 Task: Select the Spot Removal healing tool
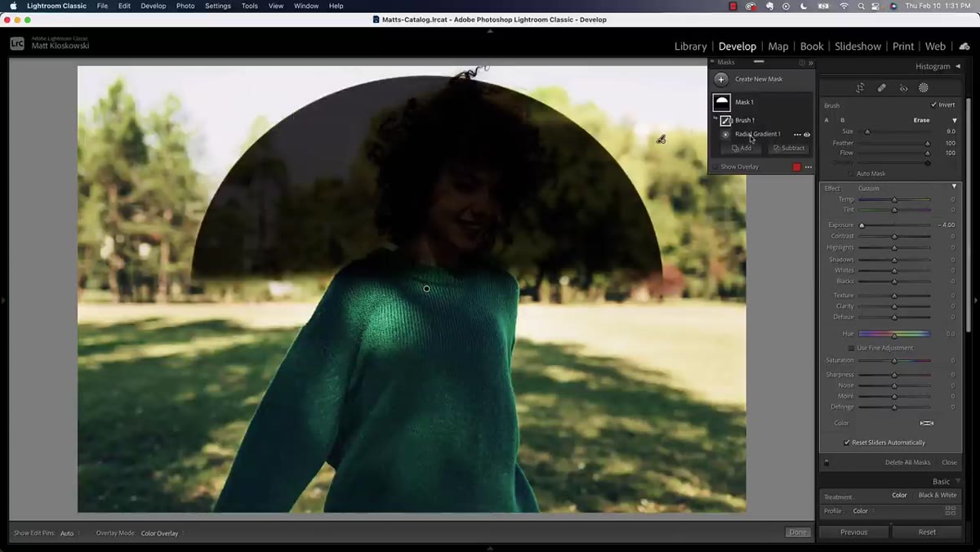(882, 88)
